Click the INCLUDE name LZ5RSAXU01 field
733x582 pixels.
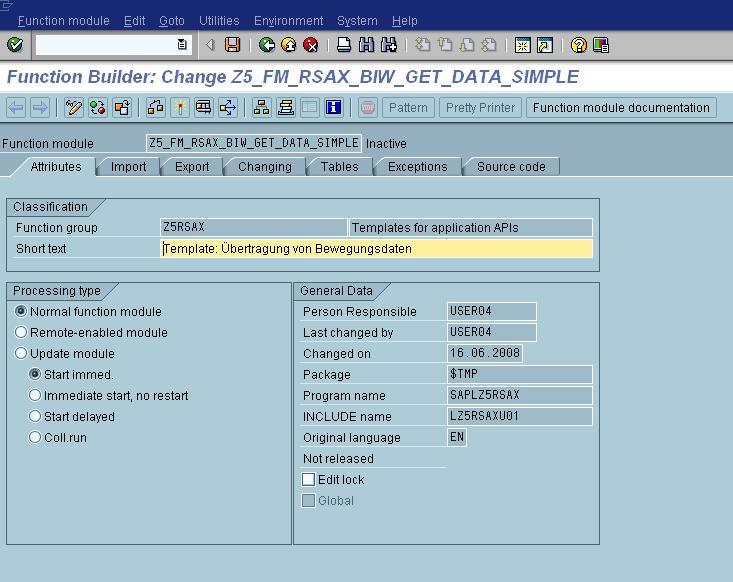click(520, 416)
